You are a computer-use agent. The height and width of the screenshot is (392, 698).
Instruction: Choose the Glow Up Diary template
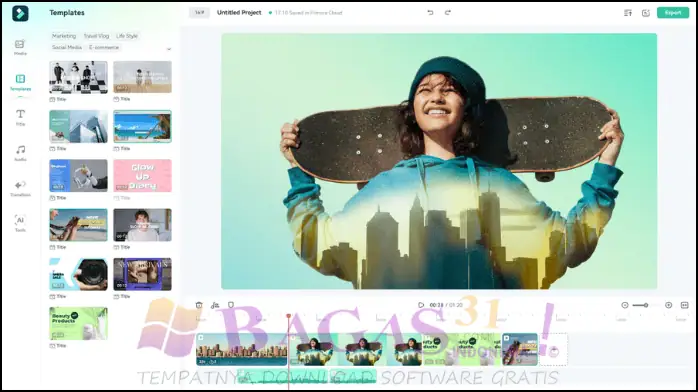[x=142, y=176]
